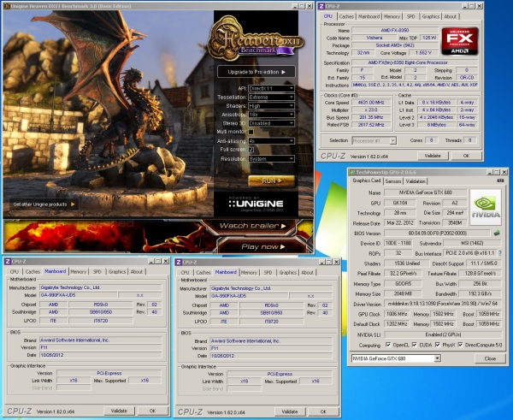Open the Resolution System dropdown

point(271,159)
